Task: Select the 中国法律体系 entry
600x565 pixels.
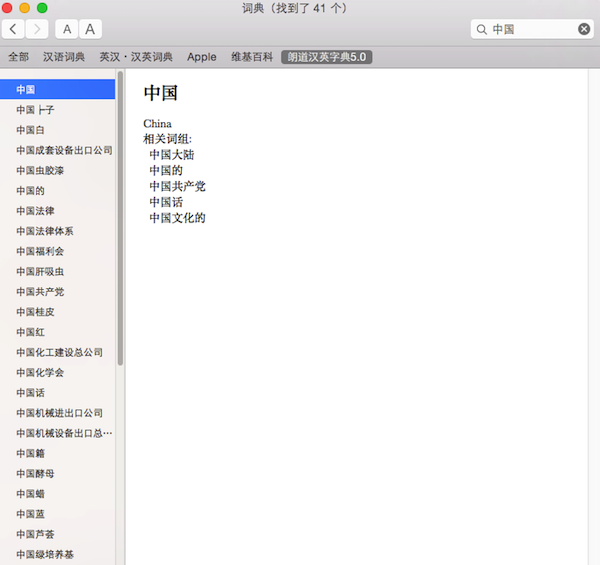Action: tap(57, 231)
